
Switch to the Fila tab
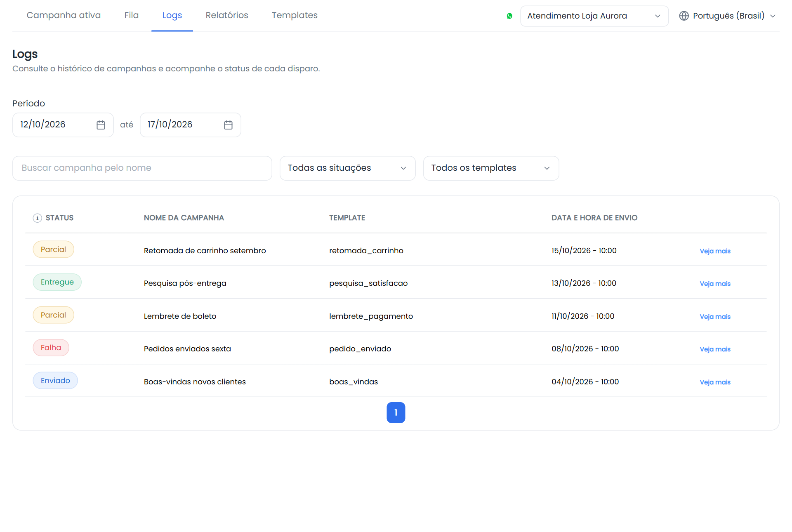click(x=131, y=15)
